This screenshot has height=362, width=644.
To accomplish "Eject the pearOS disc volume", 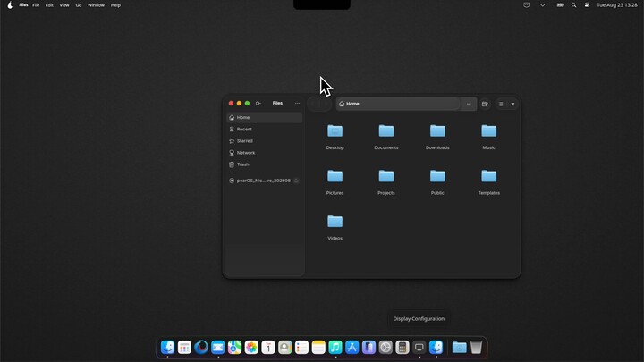I will (x=296, y=181).
